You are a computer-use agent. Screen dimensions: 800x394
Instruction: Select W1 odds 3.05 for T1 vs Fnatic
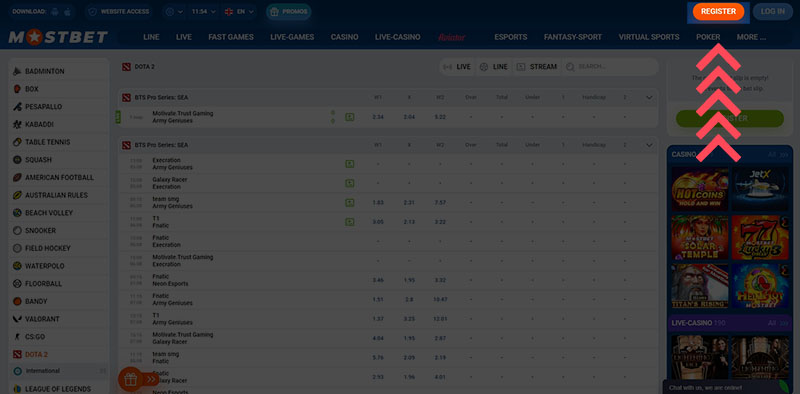click(x=378, y=222)
